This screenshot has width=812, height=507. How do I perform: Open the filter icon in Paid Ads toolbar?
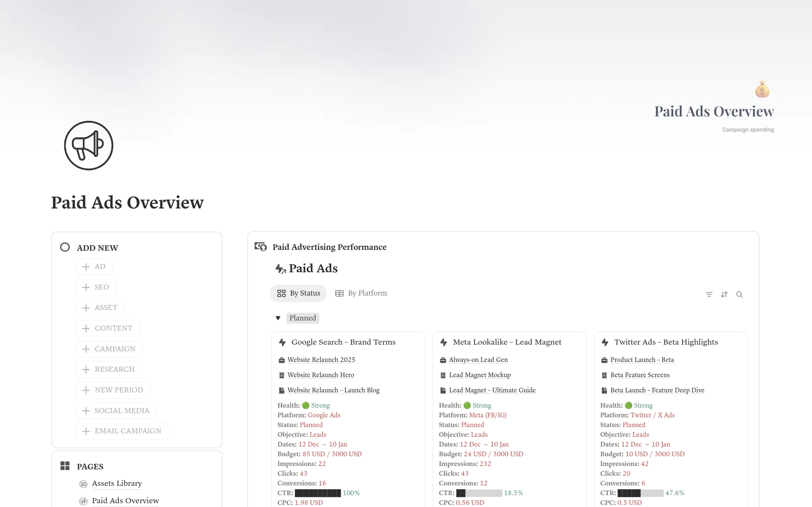pos(709,294)
